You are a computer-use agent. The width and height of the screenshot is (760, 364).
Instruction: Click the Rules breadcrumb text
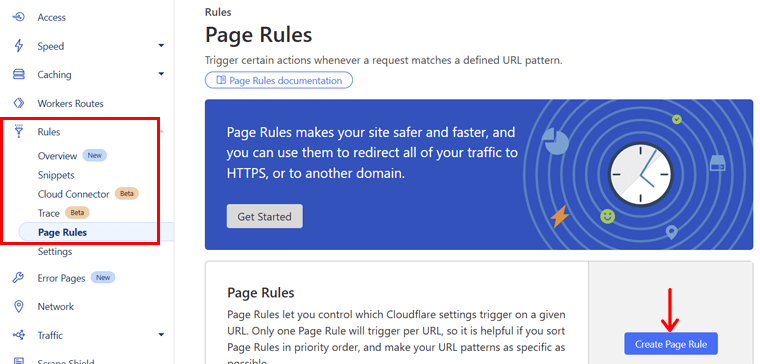(x=218, y=12)
